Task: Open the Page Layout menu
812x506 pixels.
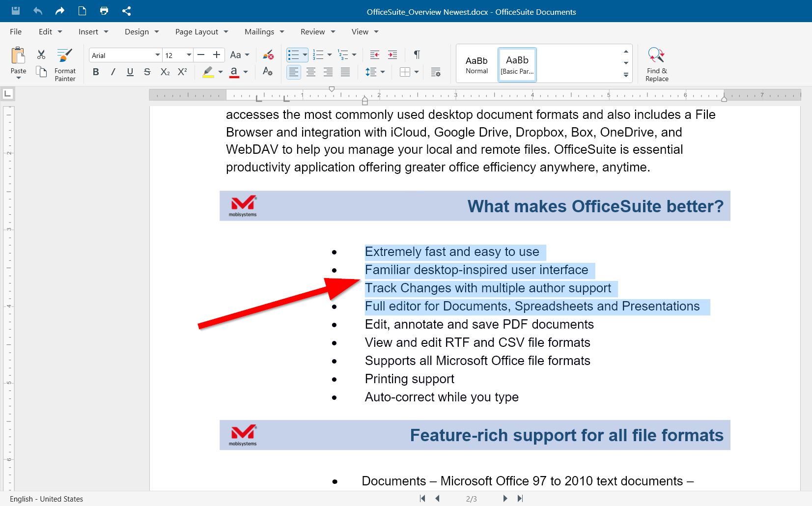Action: 202,31
